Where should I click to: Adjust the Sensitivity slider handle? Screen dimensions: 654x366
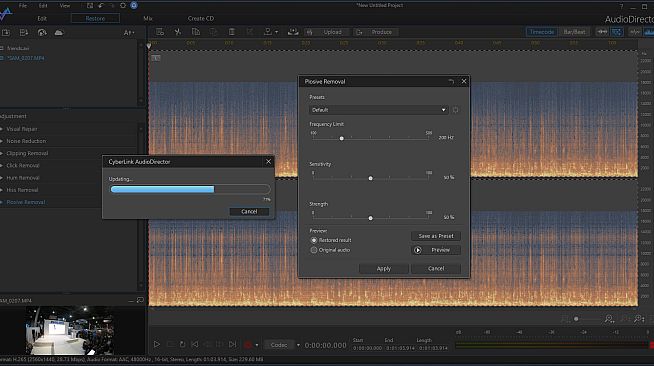(x=370, y=178)
